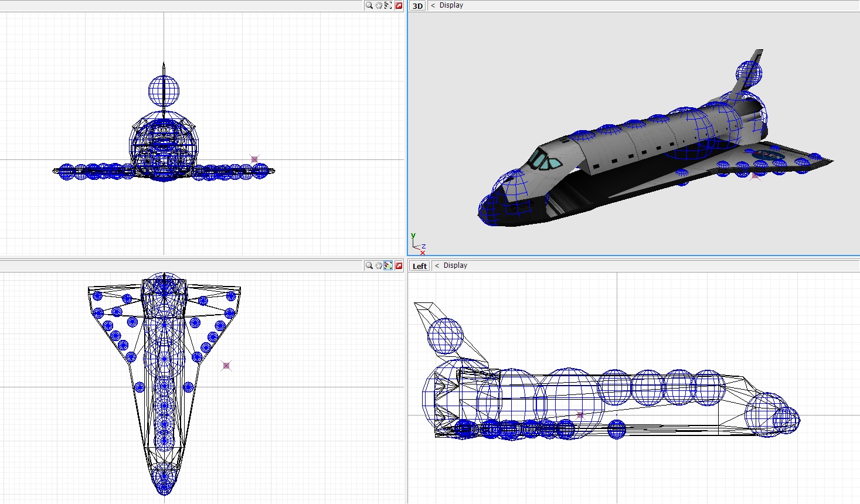
Task: Select the purple marker in the top-left viewport
Action: pyautogui.click(x=254, y=159)
